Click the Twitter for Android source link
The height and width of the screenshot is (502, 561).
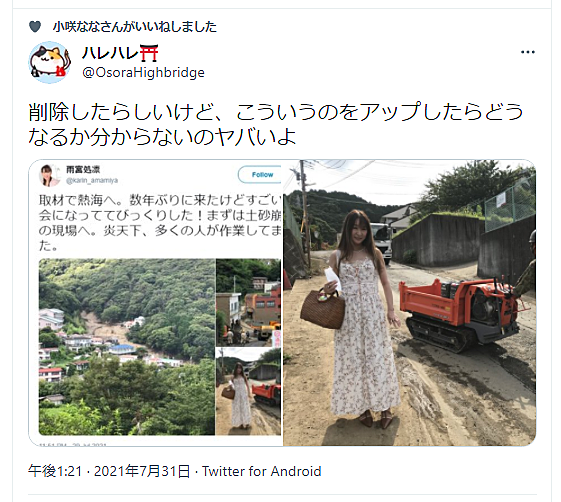[x=262, y=471]
